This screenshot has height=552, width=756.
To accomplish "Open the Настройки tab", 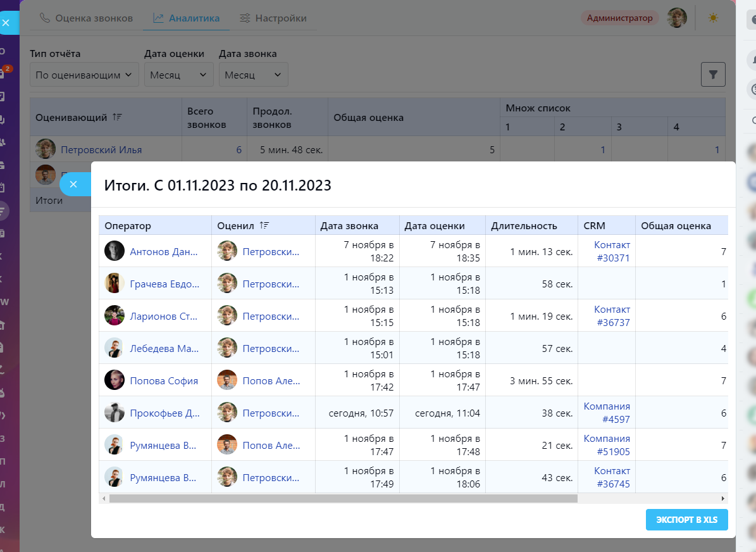I will point(273,18).
